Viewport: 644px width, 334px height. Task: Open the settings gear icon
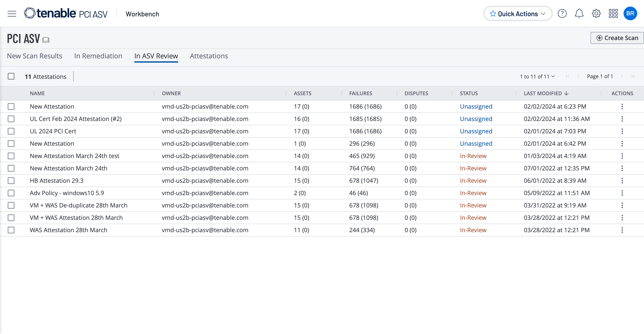click(x=596, y=14)
